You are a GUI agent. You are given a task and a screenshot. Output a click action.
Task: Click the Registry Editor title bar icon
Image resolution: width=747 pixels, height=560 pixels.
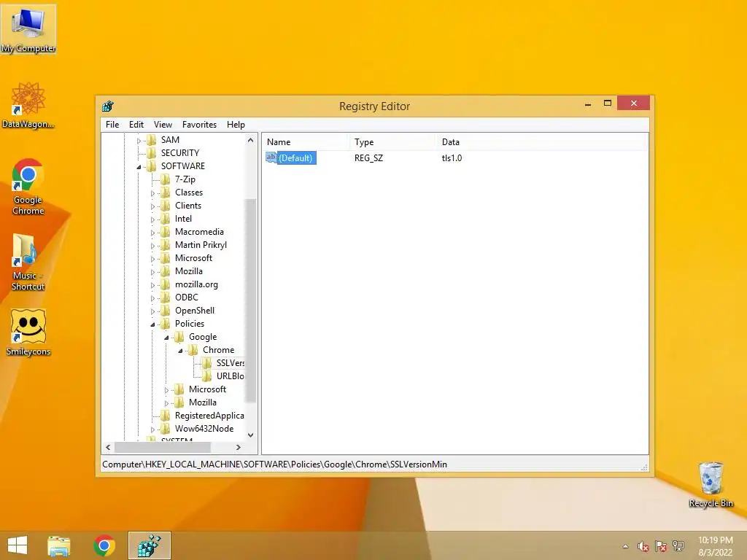108,106
